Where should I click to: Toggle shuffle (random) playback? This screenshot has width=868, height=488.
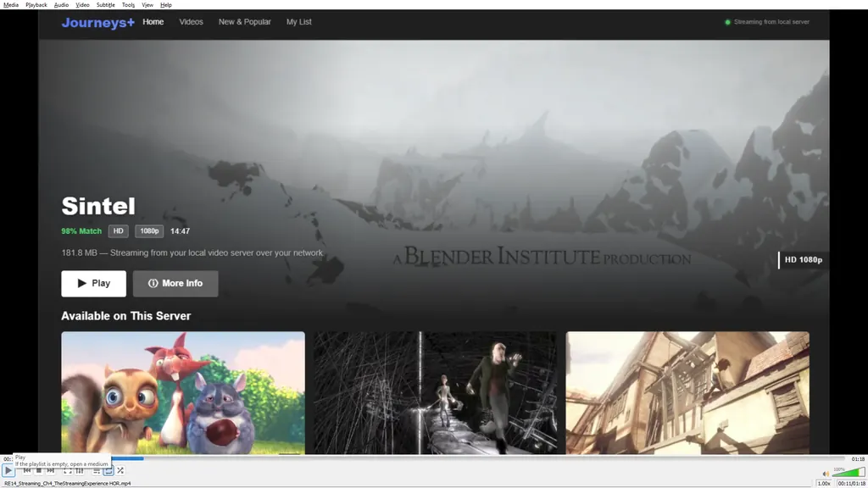[120, 471]
